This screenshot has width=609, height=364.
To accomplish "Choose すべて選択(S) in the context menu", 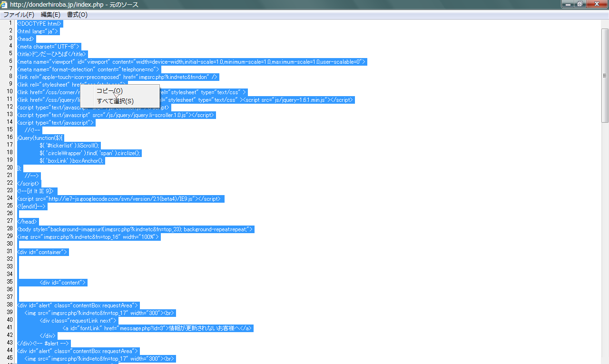I will pyautogui.click(x=115, y=101).
